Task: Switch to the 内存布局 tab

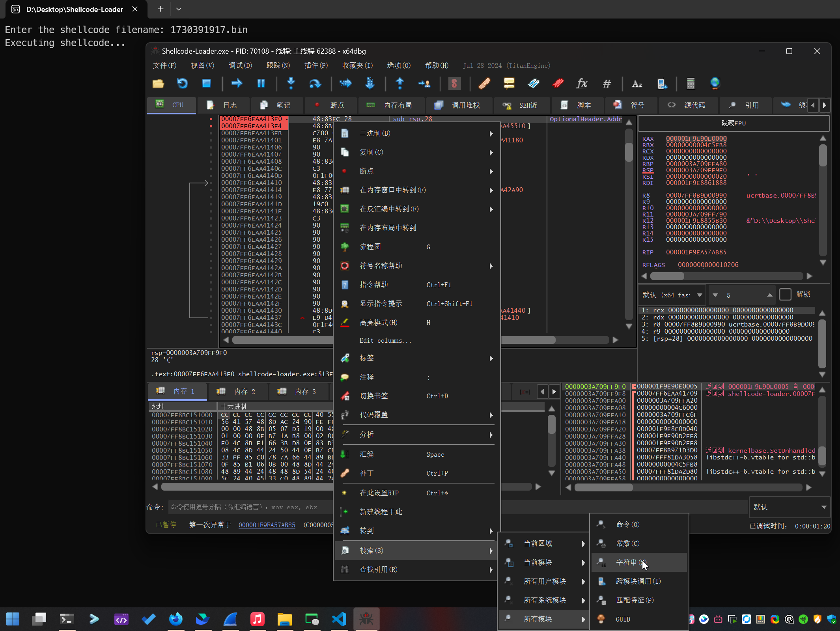Action: (391, 105)
